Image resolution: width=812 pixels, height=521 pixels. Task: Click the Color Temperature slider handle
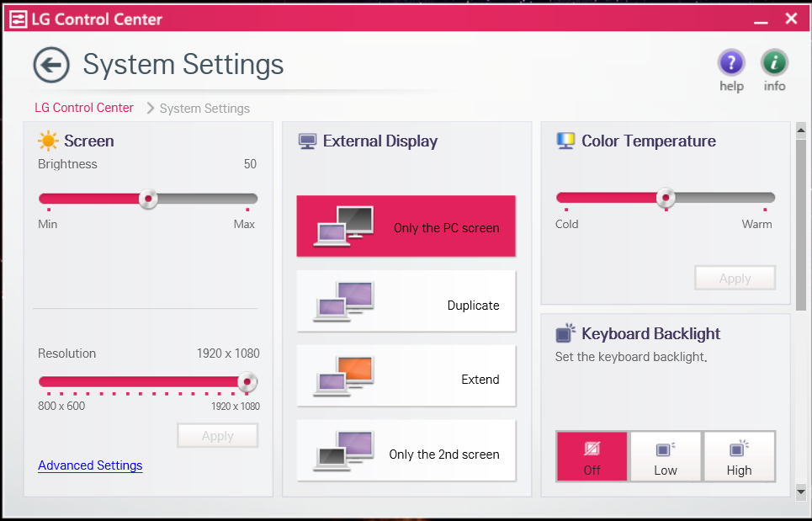pyautogui.click(x=666, y=197)
